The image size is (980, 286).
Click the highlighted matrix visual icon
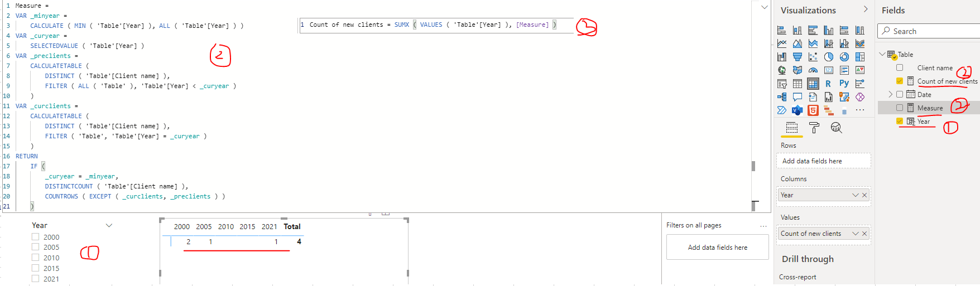coord(813,84)
